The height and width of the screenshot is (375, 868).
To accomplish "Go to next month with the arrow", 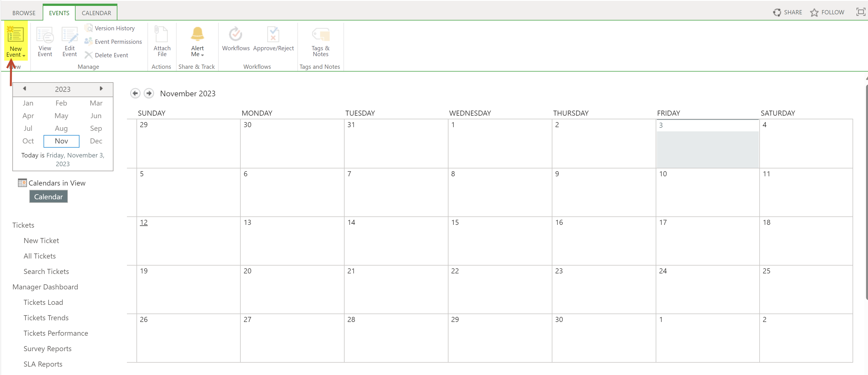I will point(149,93).
